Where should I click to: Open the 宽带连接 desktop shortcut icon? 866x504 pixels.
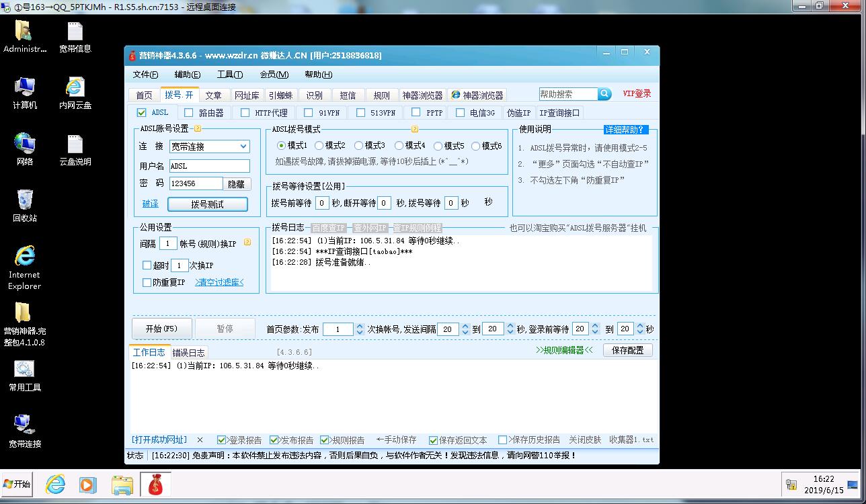point(25,425)
